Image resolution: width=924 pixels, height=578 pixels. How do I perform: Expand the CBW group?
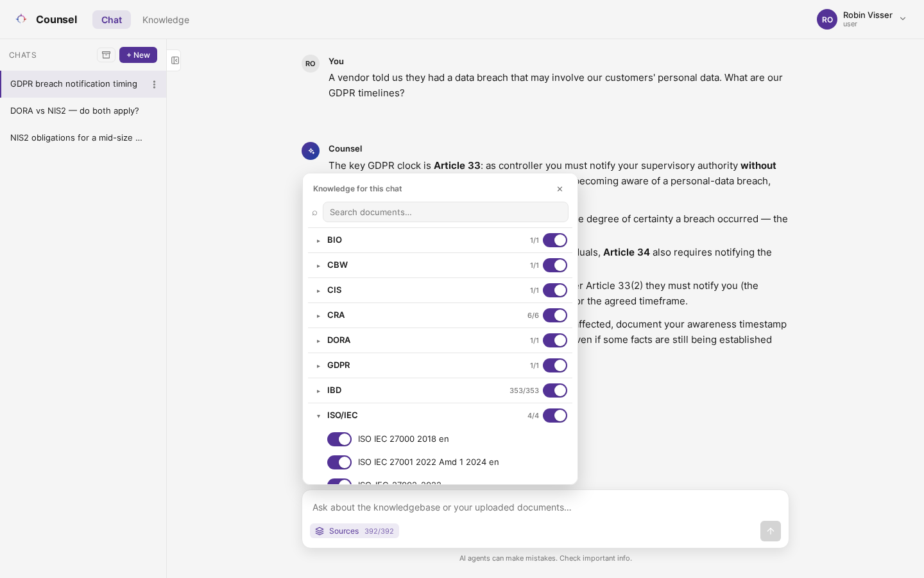tap(318, 266)
